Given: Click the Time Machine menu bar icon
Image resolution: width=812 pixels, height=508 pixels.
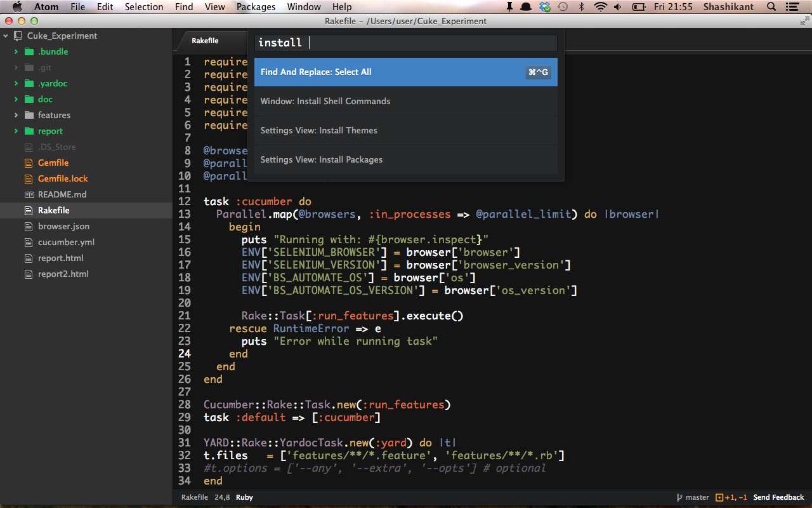Looking at the screenshot, I should pyautogui.click(x=563, y=7).
